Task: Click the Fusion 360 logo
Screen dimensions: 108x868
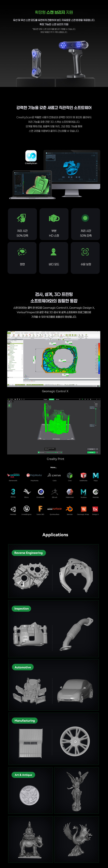Action: tap(40, 509)
